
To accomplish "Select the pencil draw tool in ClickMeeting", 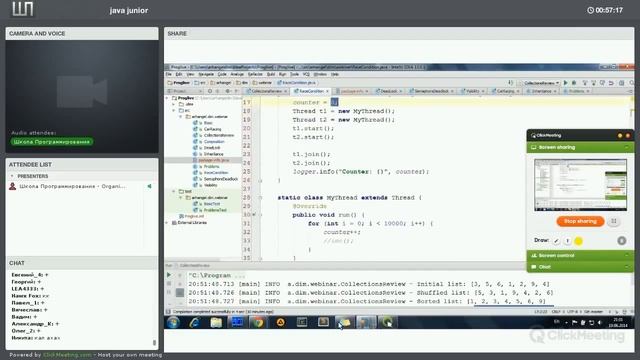I will coord(556,241).
